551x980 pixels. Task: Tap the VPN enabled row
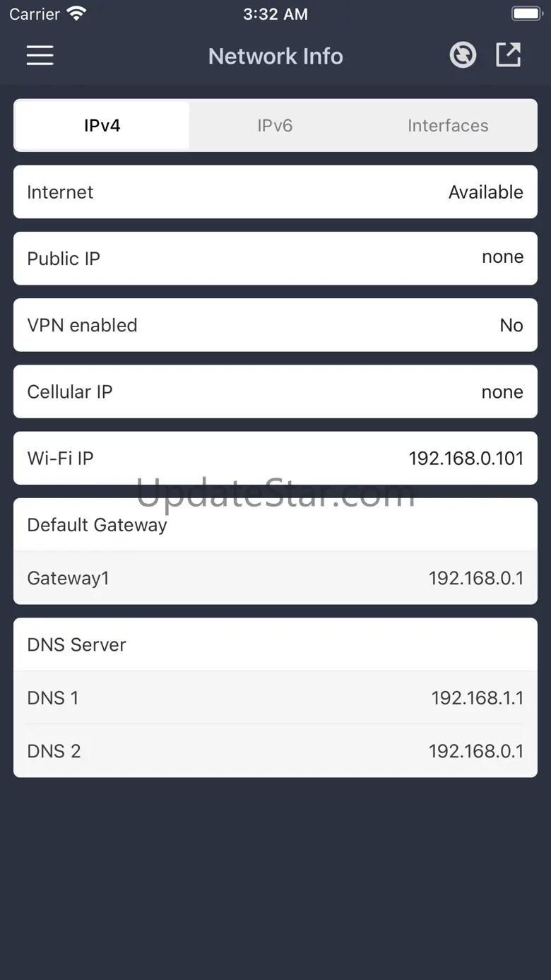point(275,325)
